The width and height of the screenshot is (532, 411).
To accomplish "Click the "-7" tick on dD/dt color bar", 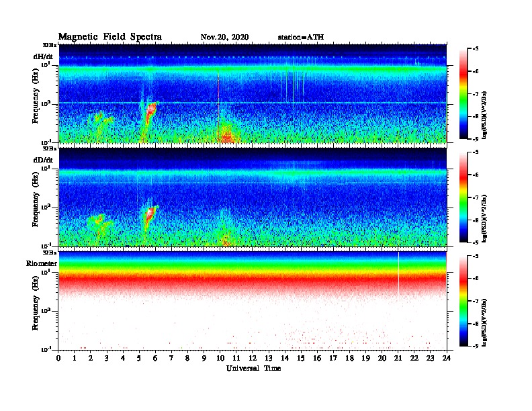I will coord(476,197).
